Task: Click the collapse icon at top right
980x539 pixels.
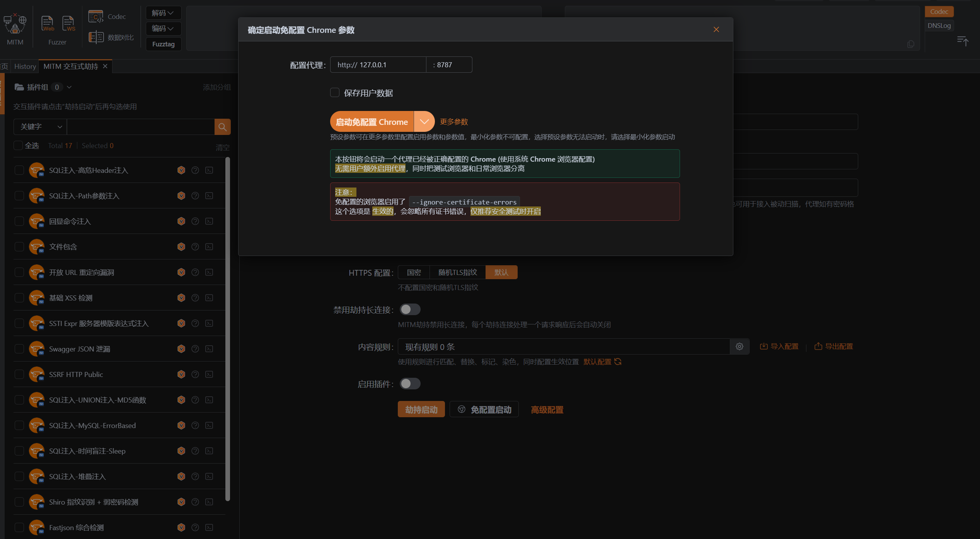Action: click(963, 40)
